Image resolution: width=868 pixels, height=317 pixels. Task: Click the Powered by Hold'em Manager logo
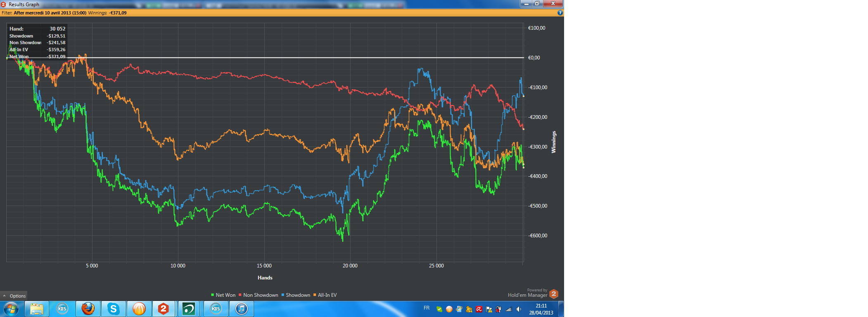pos(533,293)
